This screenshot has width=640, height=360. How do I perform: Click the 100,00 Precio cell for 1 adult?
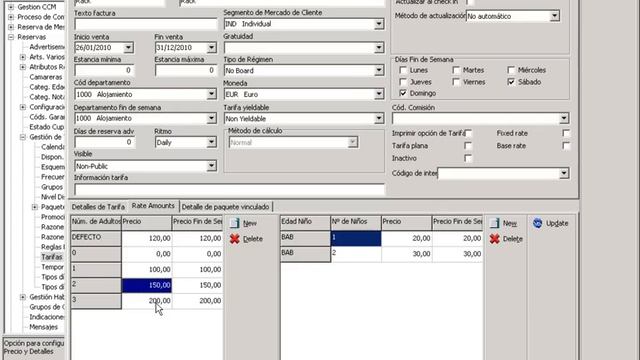[147, 269]
